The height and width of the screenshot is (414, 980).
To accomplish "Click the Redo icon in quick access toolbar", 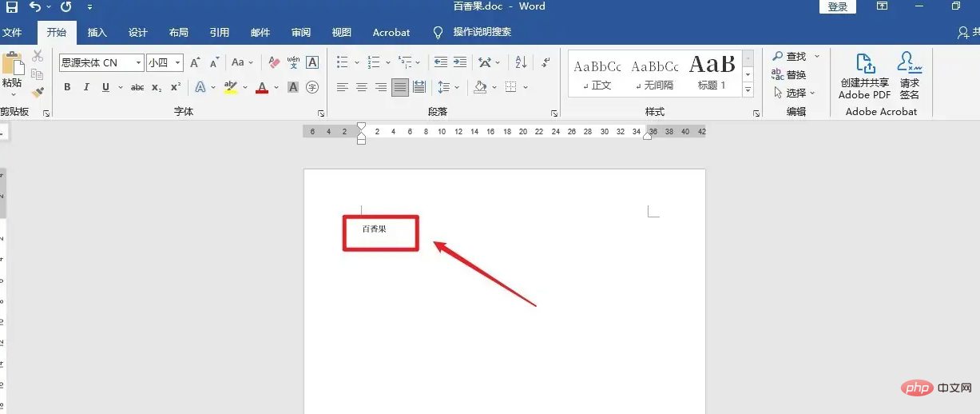I will point(65,7).
